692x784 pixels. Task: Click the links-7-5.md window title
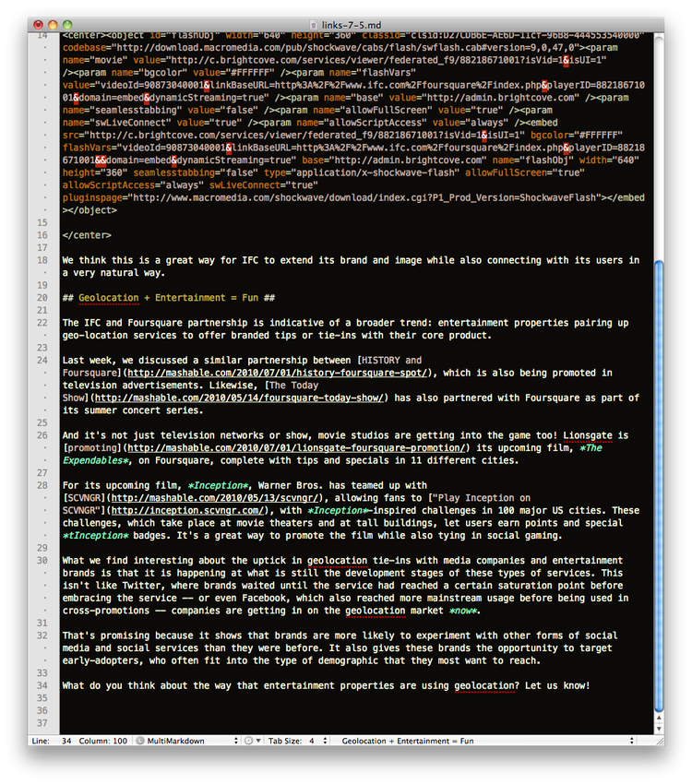351,25
